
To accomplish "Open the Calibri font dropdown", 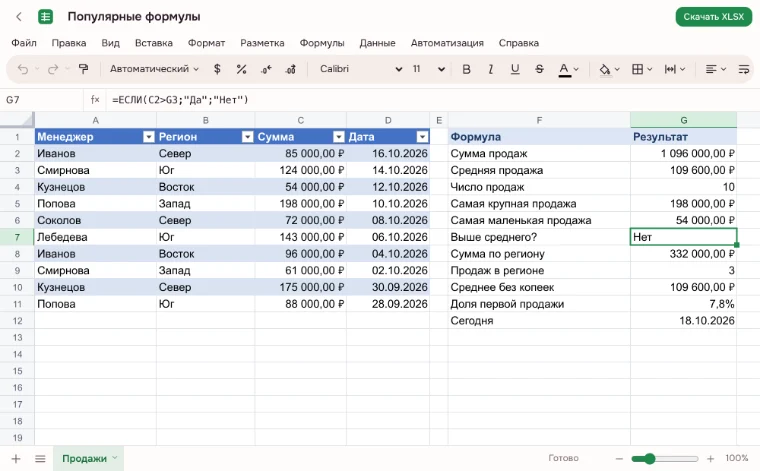I will 361,69.
